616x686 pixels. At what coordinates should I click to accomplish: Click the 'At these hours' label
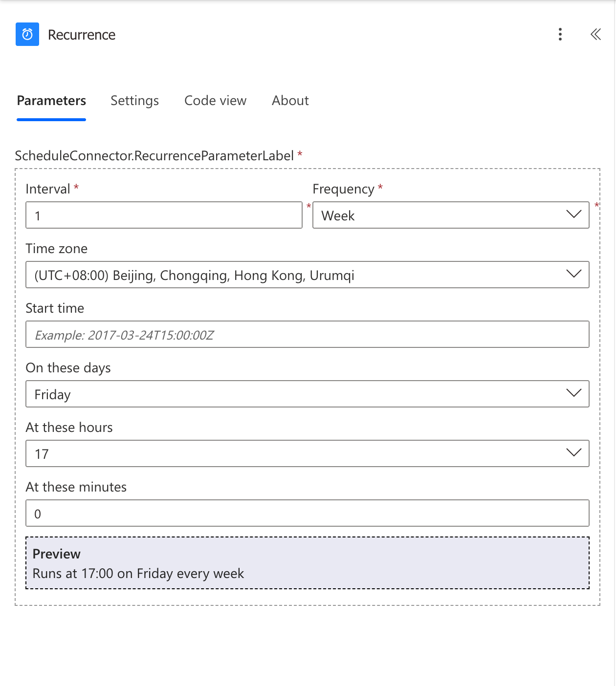coord(69,428)
